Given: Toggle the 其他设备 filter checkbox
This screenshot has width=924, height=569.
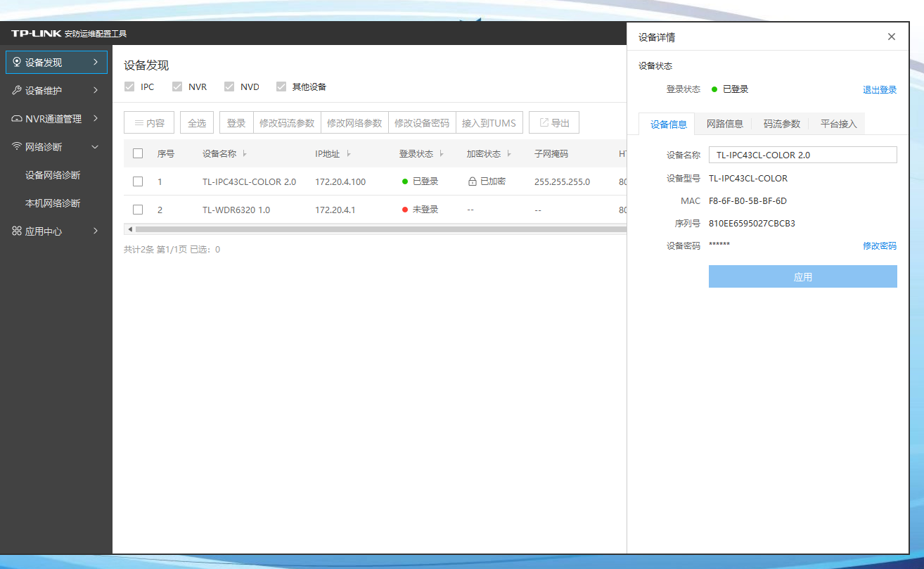Looking at the screenshot, I should point(281,87).
